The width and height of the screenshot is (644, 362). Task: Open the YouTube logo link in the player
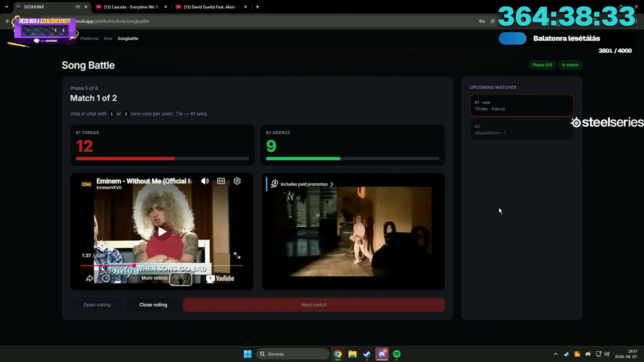(220, 279)
